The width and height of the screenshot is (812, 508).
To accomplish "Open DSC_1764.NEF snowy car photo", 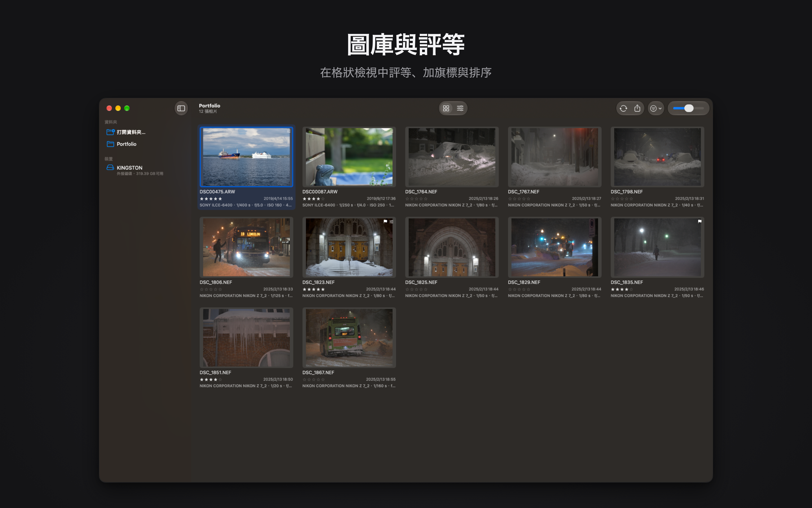I will pyautogui.click(x=452, y=157).
